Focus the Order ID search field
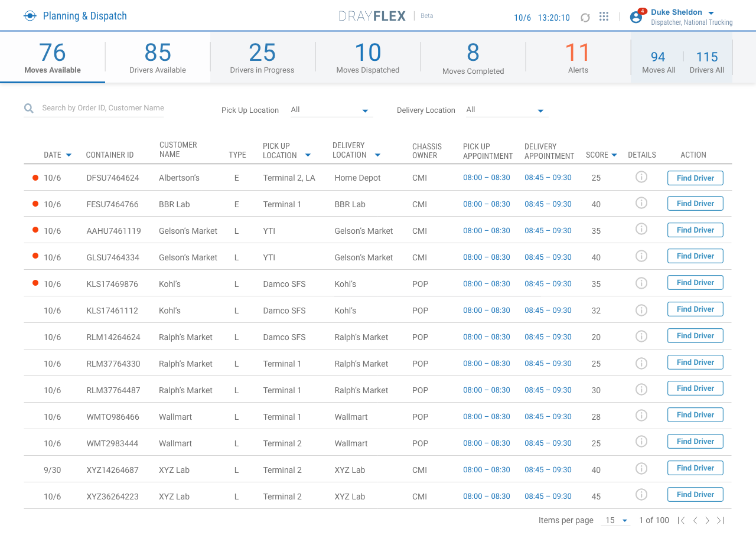Screen dimensions: 756x552 tap(103, 108)
